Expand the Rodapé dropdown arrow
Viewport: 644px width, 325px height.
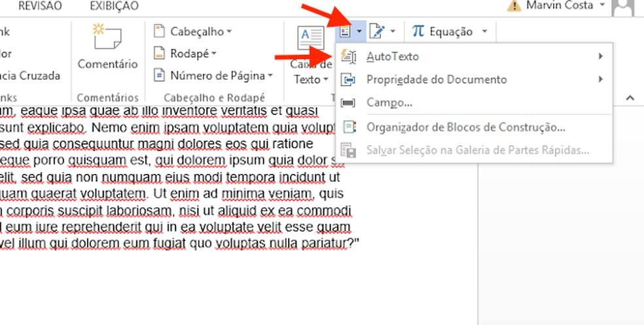pyautogui.click(x=214, y=54)
